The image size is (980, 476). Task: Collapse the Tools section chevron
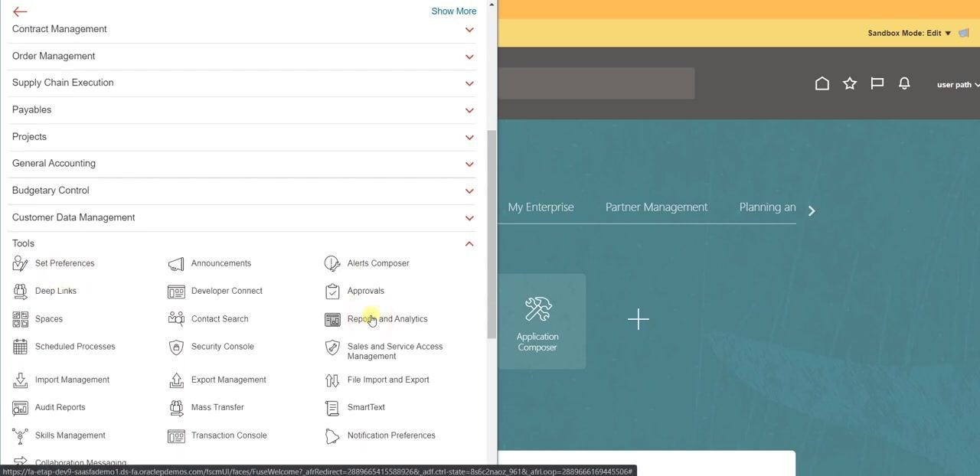[469, 243]
